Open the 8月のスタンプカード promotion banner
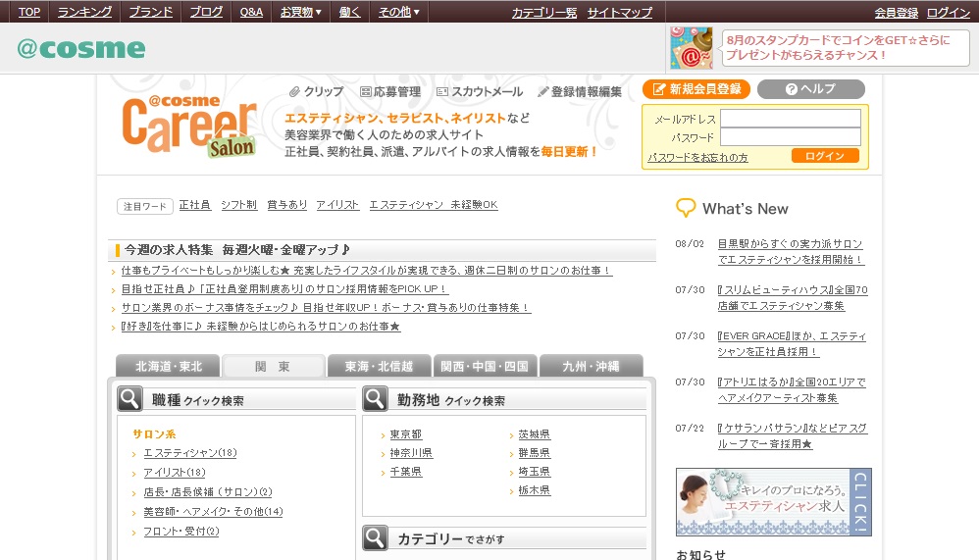 click(846, 48)
